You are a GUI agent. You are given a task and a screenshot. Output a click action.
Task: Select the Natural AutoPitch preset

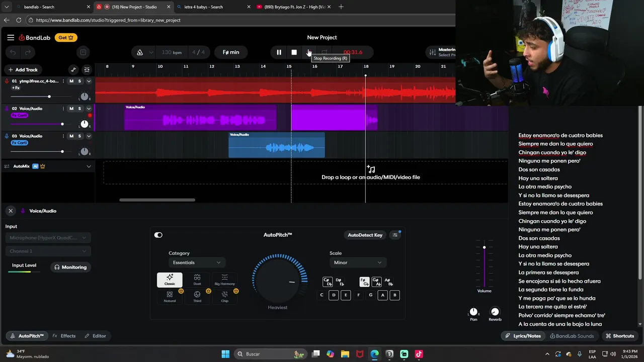click(170, 297)
